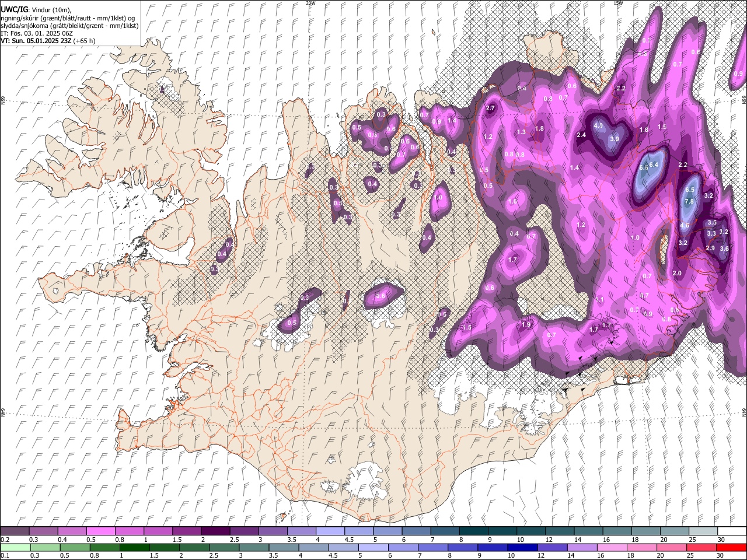
Task: Click the 7.8 precipitation maximum on the map
Action: click(x=689, y=202)
